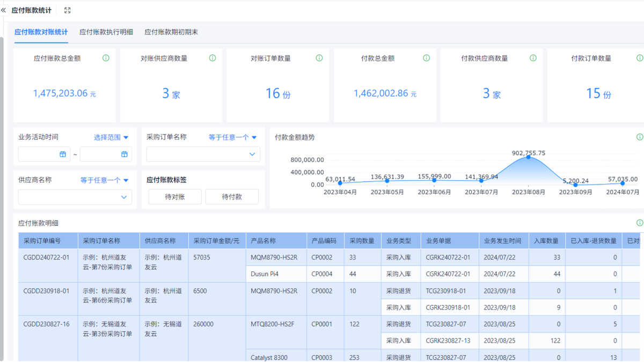644x362 pixels.
Task: Click info icon on 付款供应商数量 card
Action: (x=533, y=58)
